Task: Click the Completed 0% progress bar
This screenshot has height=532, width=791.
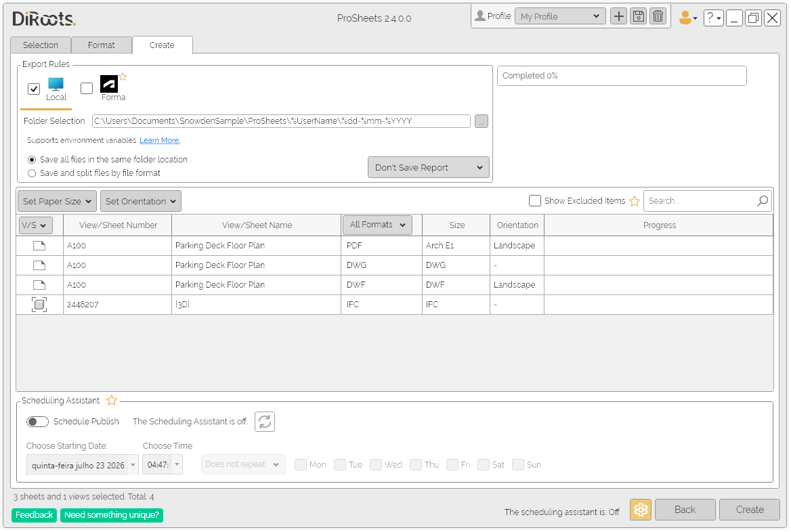Action: coord(622,76)
